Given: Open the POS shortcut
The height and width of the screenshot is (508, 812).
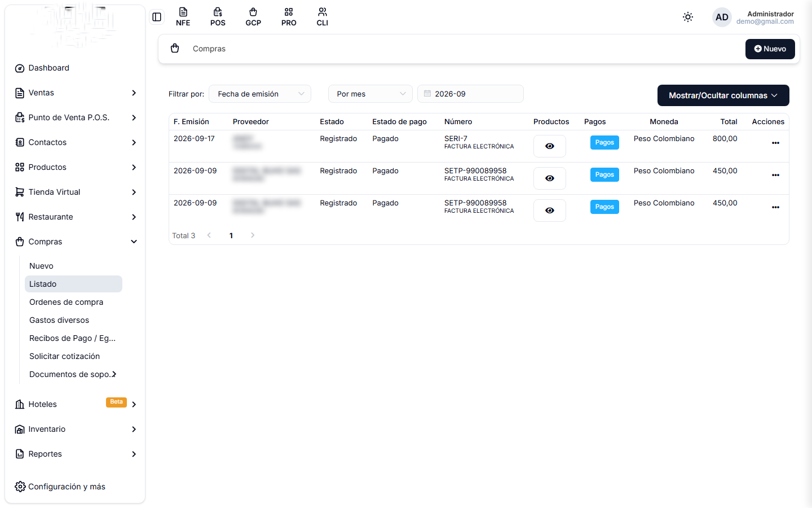Looking at the screenshot, I should point(218,17).
